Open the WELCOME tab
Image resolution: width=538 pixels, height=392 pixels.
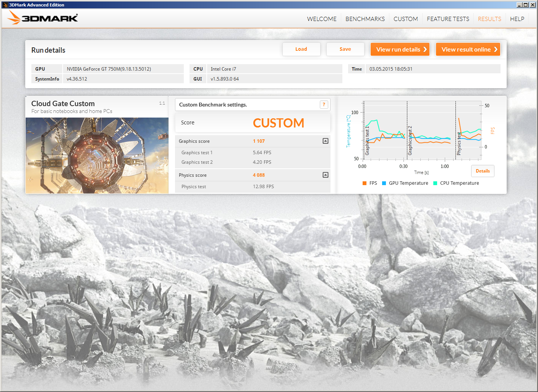tap(321, 19)
